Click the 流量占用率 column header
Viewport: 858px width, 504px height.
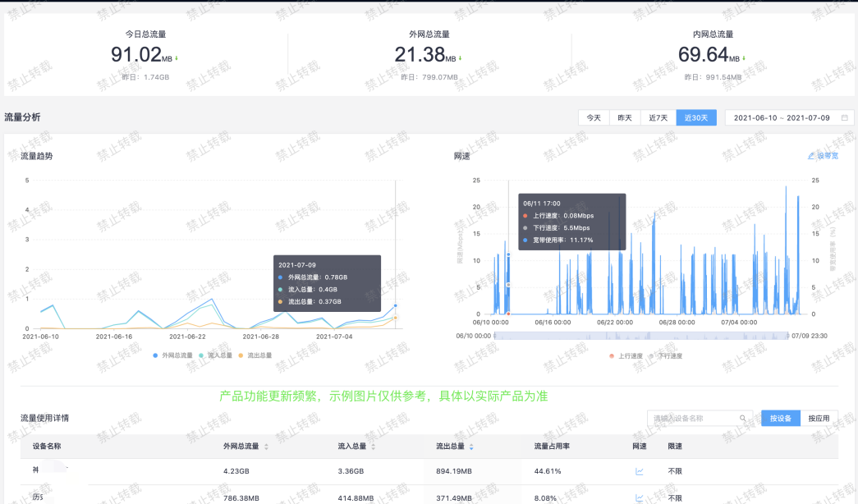point(552,446)
